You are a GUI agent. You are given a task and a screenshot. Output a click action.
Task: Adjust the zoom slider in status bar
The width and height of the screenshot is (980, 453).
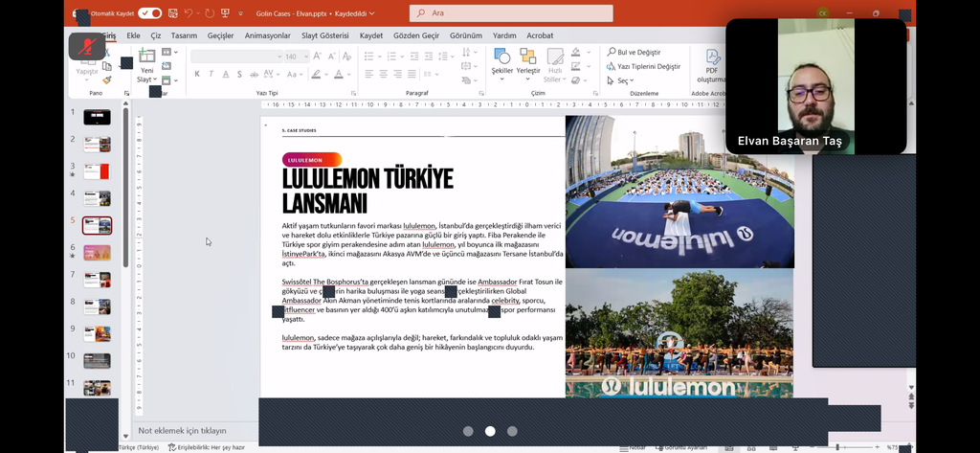click(837, 447)
